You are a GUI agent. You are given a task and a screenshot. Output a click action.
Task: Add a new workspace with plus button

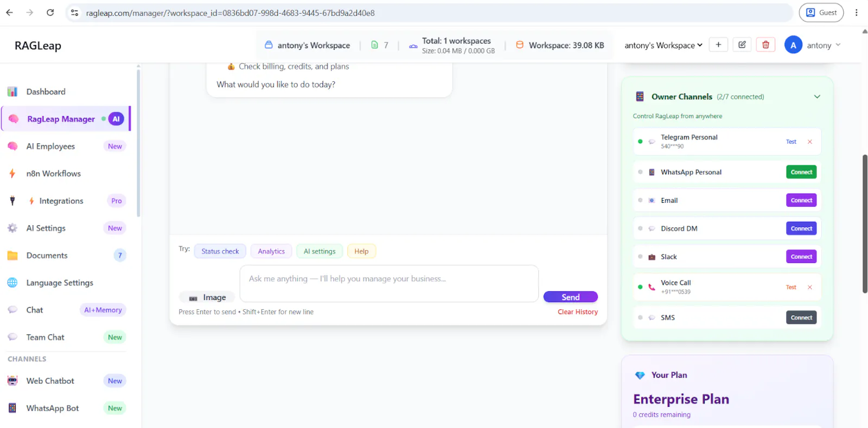pos(718,45)
